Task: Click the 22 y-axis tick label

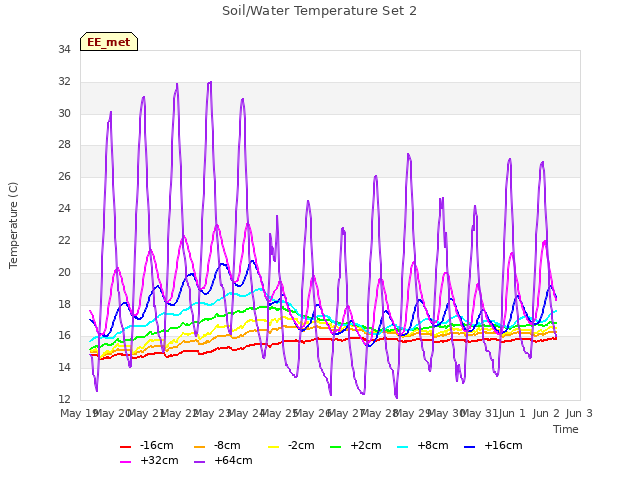Action: pyautogui.click(x=64, y=240)
